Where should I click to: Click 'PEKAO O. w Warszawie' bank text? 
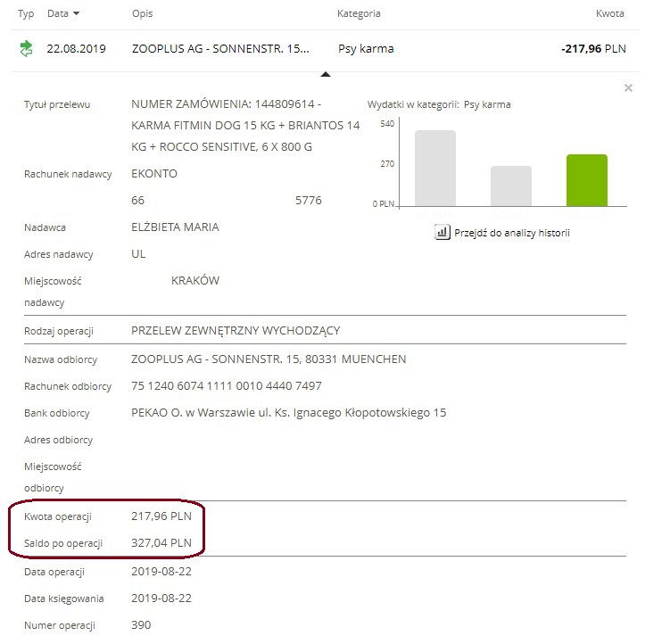pyautogui.click(x=193, y=413)
